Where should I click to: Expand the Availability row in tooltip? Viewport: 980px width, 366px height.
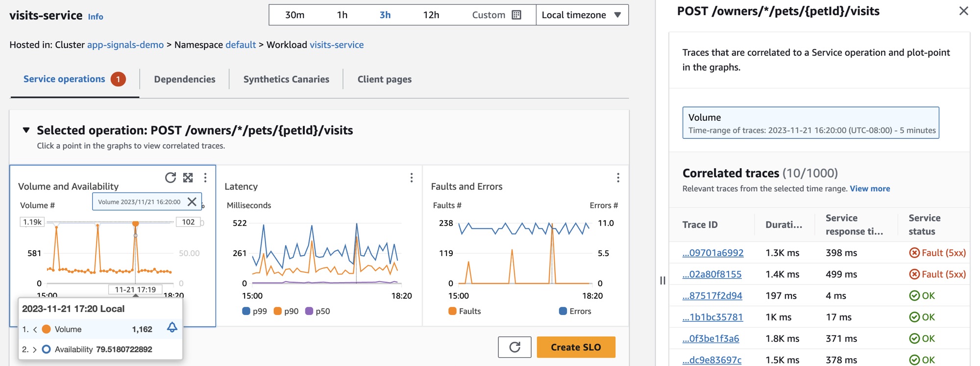point(35,349)
